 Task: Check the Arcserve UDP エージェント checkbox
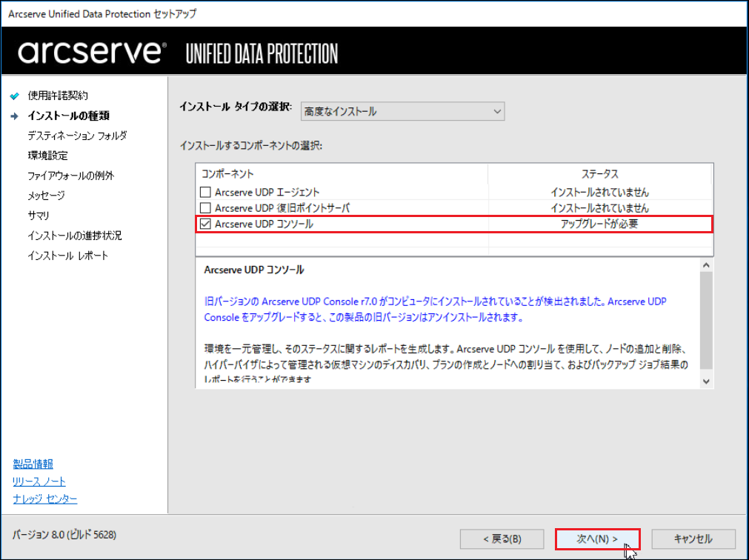pos(205,192)
